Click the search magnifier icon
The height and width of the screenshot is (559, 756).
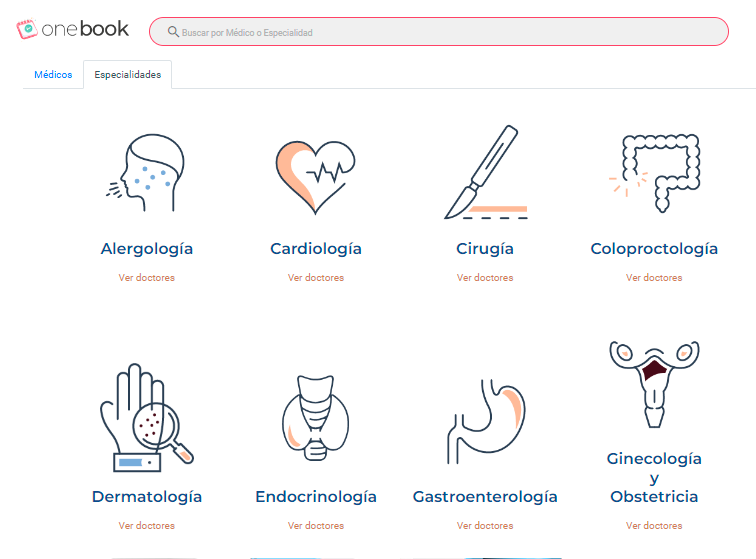point(173,32)
